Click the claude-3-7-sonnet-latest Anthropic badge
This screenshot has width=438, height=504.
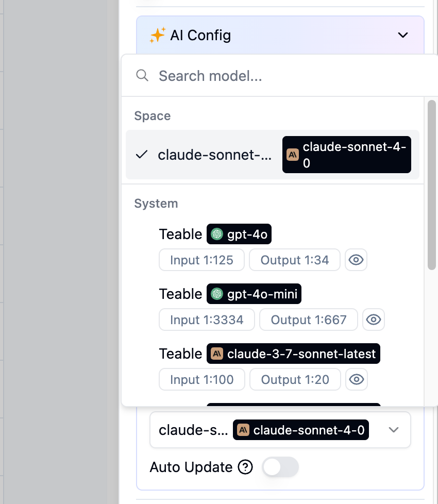click(293, 354)
